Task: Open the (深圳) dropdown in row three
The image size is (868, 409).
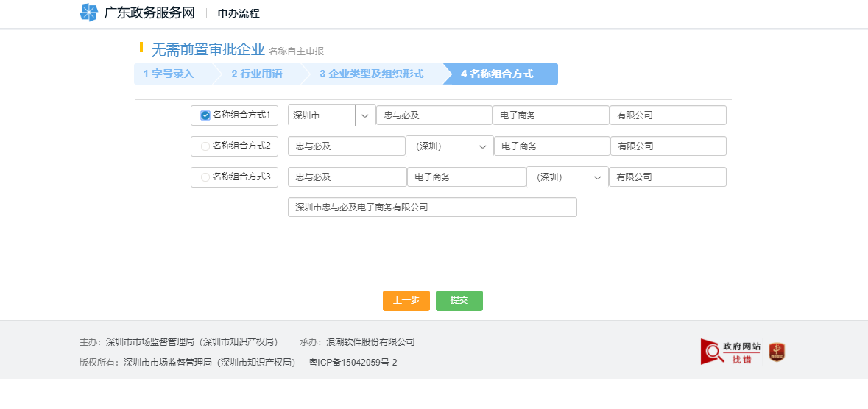Action: [x=597, y=177]
